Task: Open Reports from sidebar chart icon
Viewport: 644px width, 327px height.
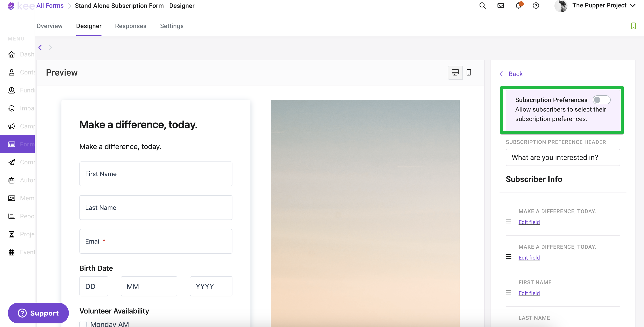Action: 11,216
